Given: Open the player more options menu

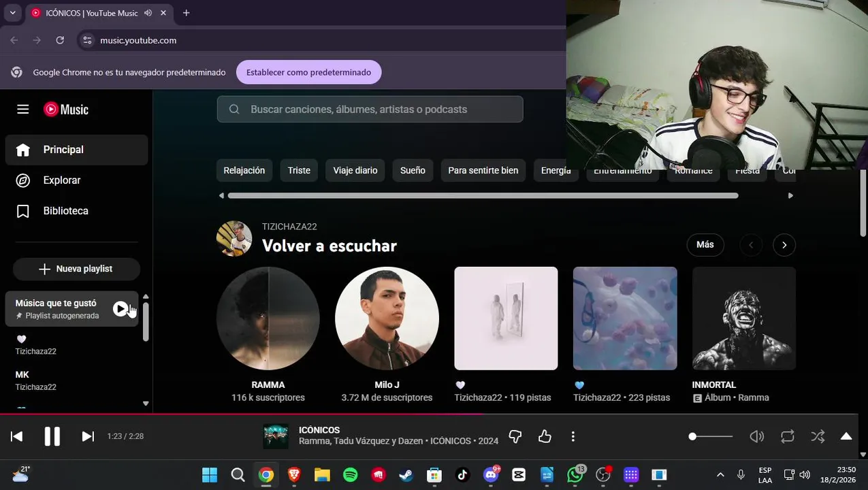Looking at the screenshot, I should [x=573, y=436].
